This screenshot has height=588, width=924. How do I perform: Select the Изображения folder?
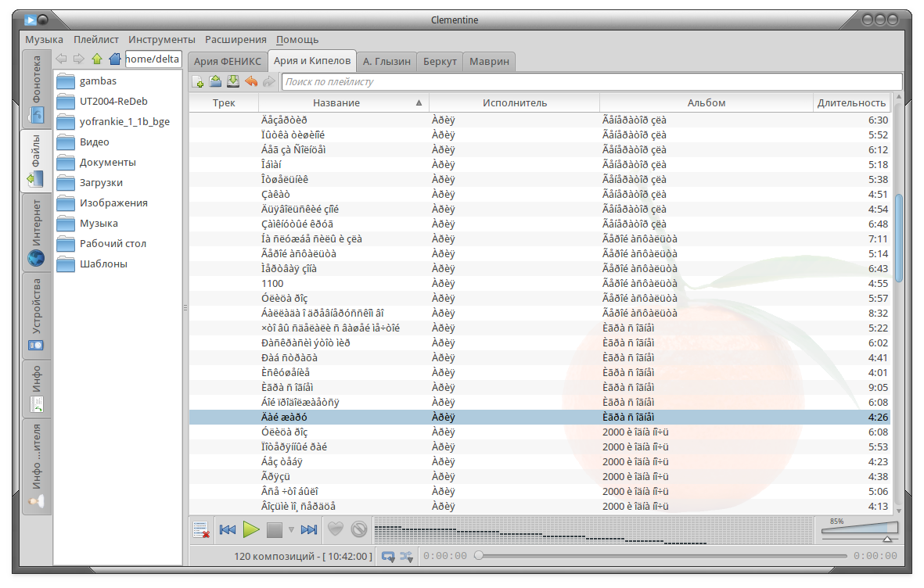point(118,203)
